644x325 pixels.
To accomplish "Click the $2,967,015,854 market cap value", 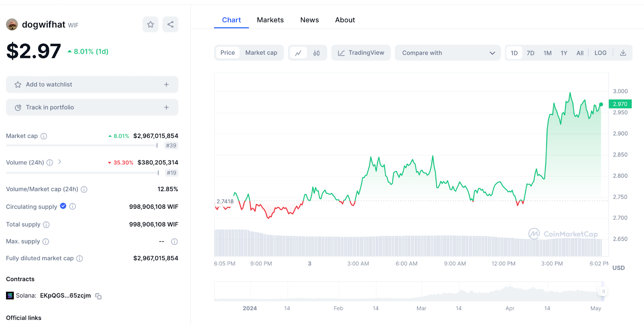I will 156,136.
